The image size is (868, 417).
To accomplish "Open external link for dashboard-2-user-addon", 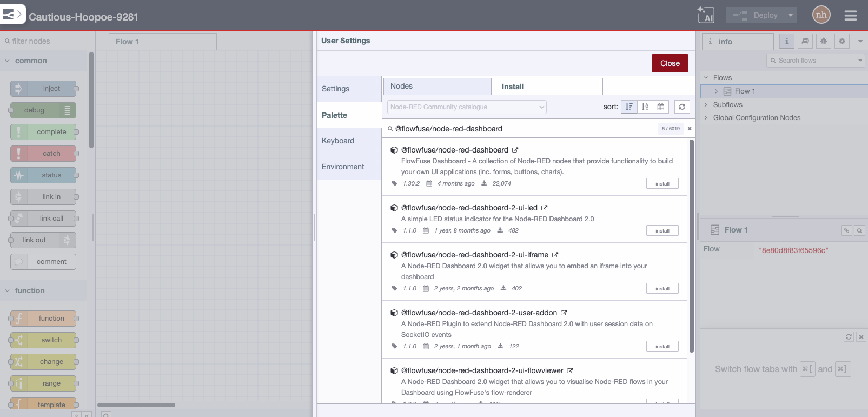I will (564, 313).
